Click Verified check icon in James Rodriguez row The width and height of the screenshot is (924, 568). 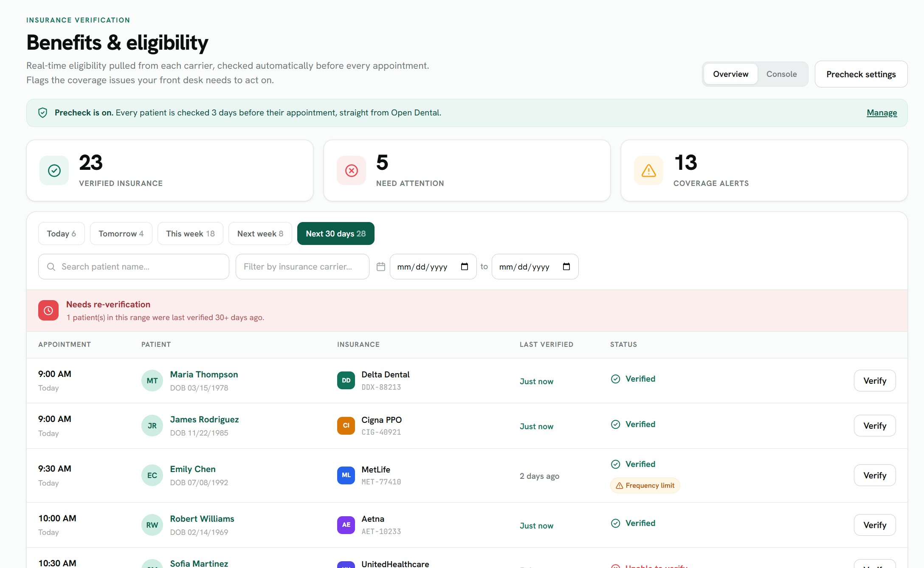(615, 424)
